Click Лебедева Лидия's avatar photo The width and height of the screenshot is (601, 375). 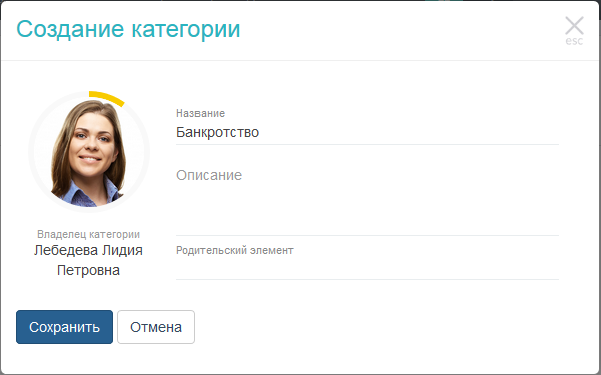click(89, 152)
